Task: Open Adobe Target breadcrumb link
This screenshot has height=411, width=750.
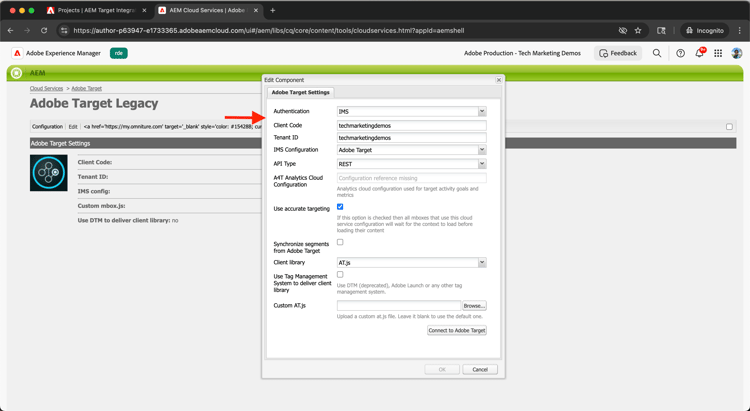Action: pyautogui.click(x=87, y=89)
